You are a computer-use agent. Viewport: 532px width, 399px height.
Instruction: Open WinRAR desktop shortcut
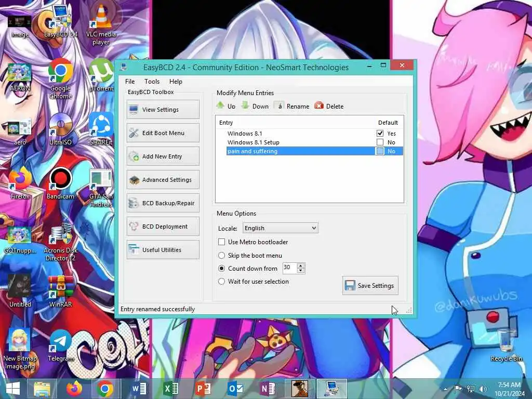60,292
